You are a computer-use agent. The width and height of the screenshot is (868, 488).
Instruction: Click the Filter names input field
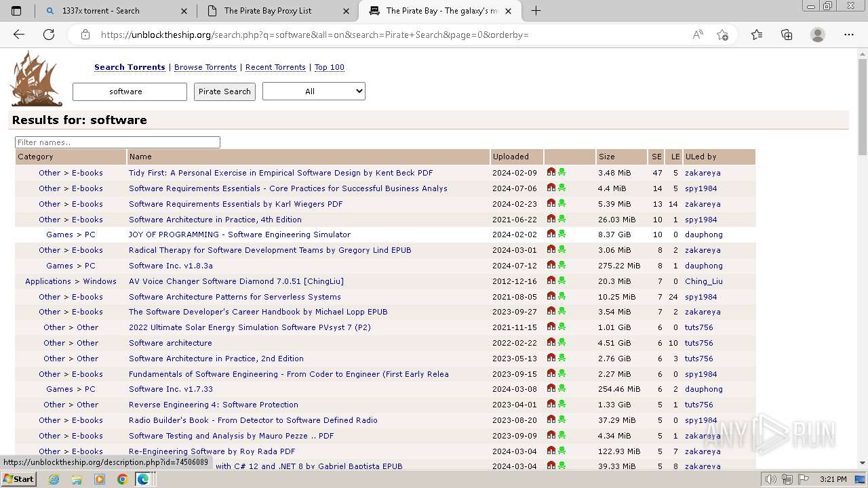(117, 142)
